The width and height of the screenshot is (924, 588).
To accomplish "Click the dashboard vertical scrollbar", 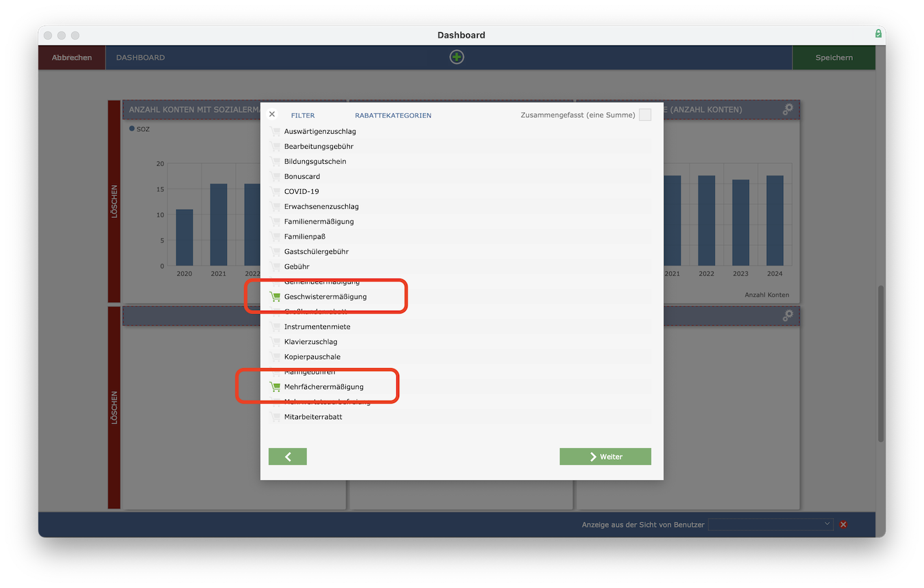I will tap(881, 363).
